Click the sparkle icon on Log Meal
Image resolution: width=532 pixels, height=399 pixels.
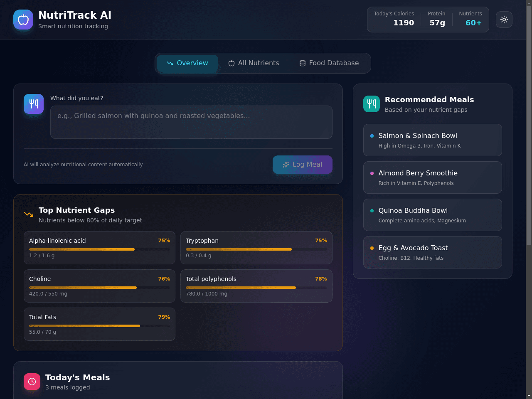coord(286,165)
